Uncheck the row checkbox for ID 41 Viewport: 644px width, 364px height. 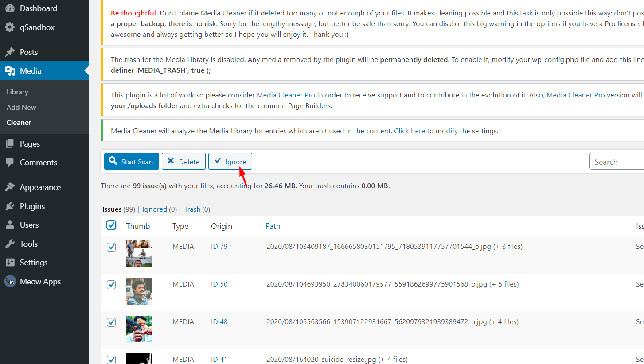111,360
